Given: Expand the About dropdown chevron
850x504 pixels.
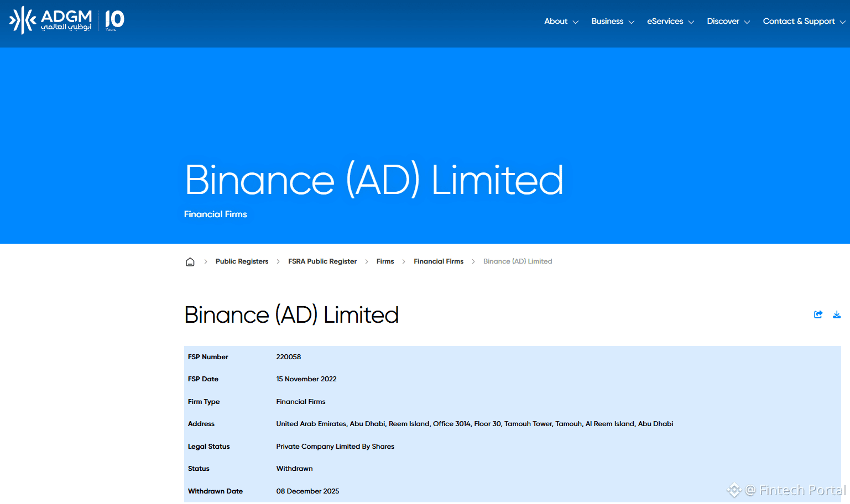Looking at the screenshot, I should click(x=576, y=22).
